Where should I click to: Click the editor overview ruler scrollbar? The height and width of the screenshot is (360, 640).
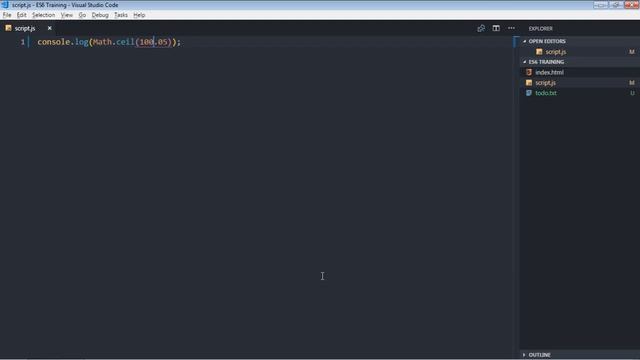(x=516, y=196)
